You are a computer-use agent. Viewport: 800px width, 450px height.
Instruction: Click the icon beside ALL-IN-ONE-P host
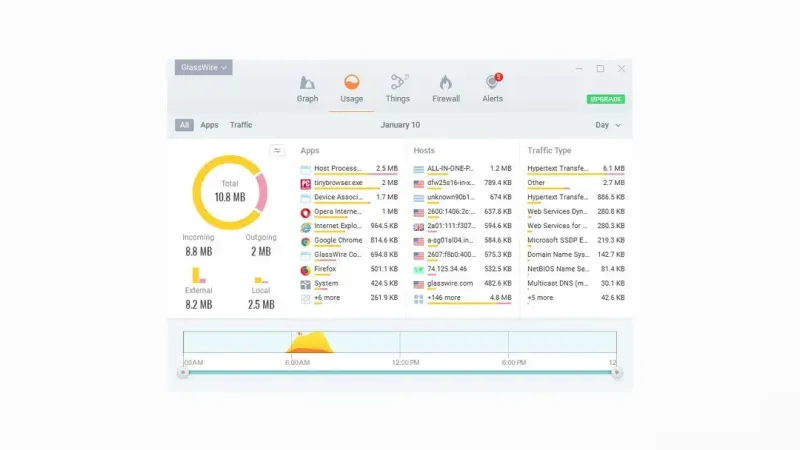(x=419, y=169)
